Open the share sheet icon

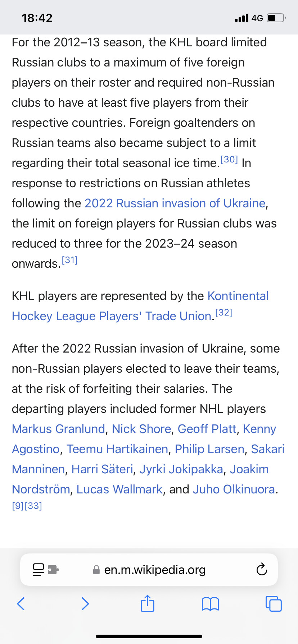pyautogui.click(x=147, y=603)
